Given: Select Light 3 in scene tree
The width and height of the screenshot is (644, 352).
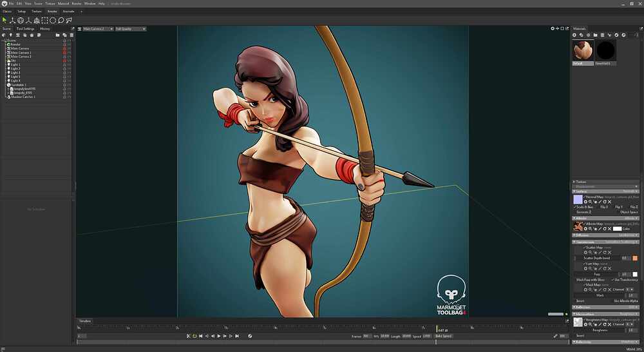Looking at the screenshot, I should (x=15, y=73).
